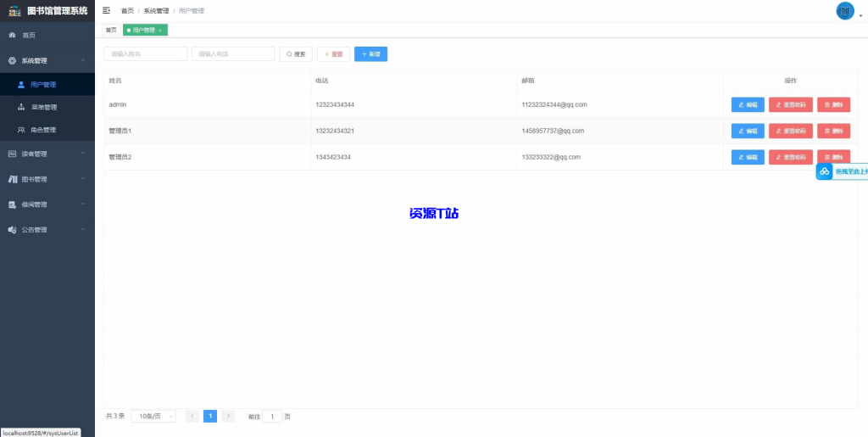Click the library system logo icon

click(15, 10)
